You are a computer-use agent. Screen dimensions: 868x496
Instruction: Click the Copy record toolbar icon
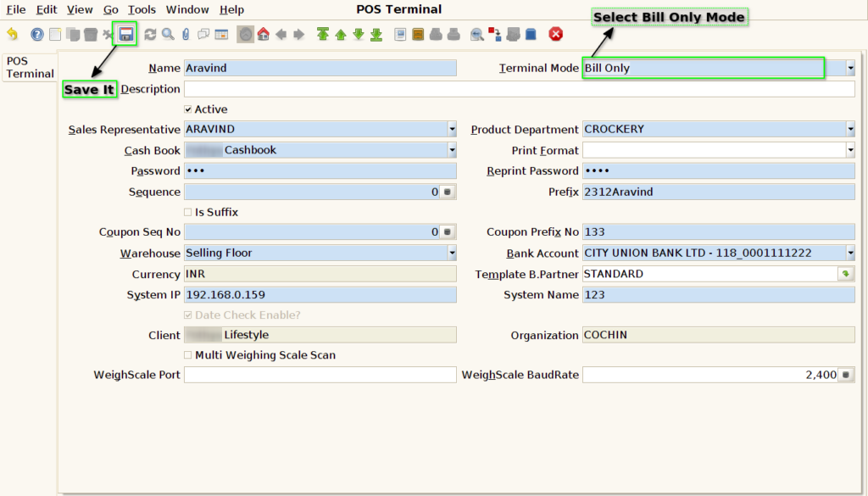[x=73, y=34]
